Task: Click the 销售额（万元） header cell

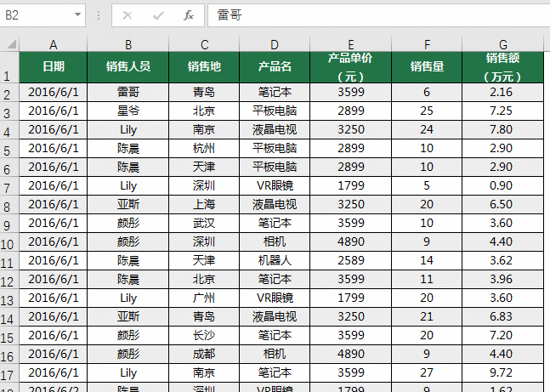Action: [502, 66]
